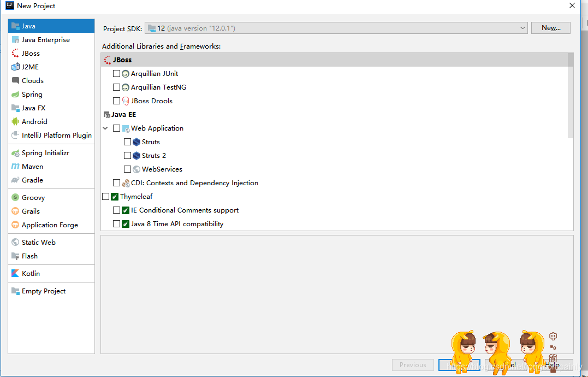588x377 pixels.
Task: Select the Static Web globe icon
Action: [15, 243]
